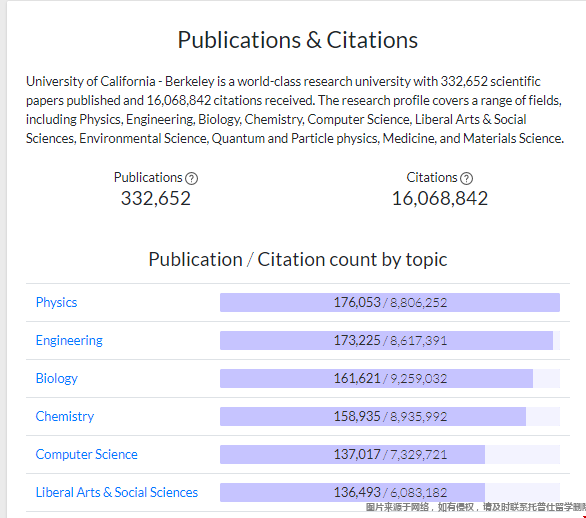Open the Liberal Arts & Social Sciences link

pos(117,492)
